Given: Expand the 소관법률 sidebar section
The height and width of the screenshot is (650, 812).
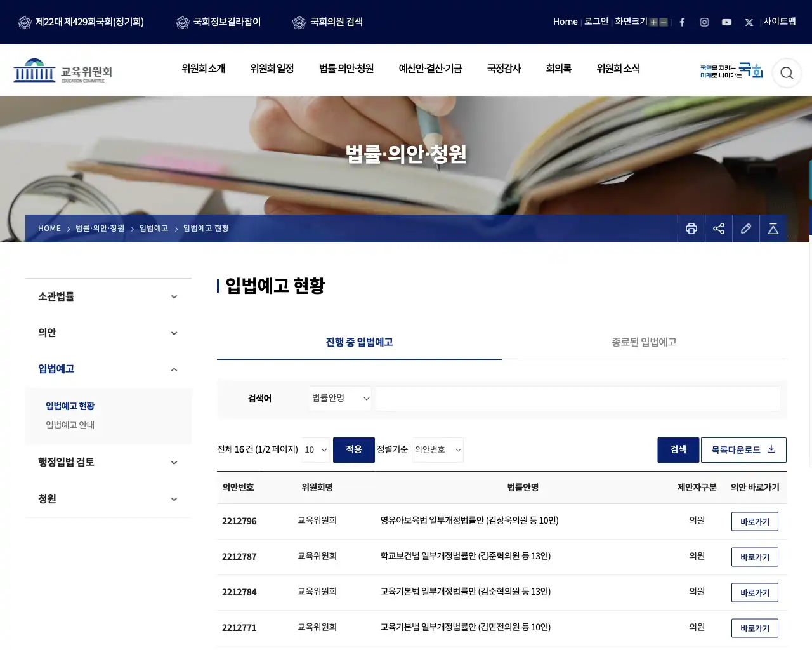Looking at the screenshot, I should point(108,296).
